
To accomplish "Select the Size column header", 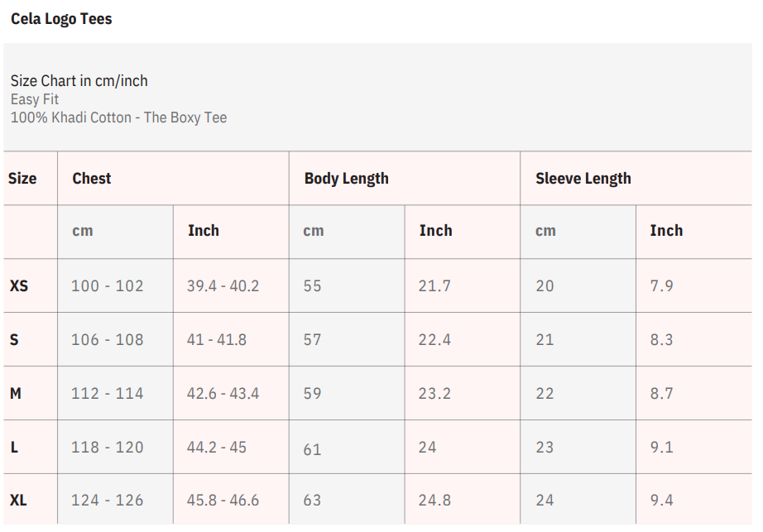I will [22, 178].
